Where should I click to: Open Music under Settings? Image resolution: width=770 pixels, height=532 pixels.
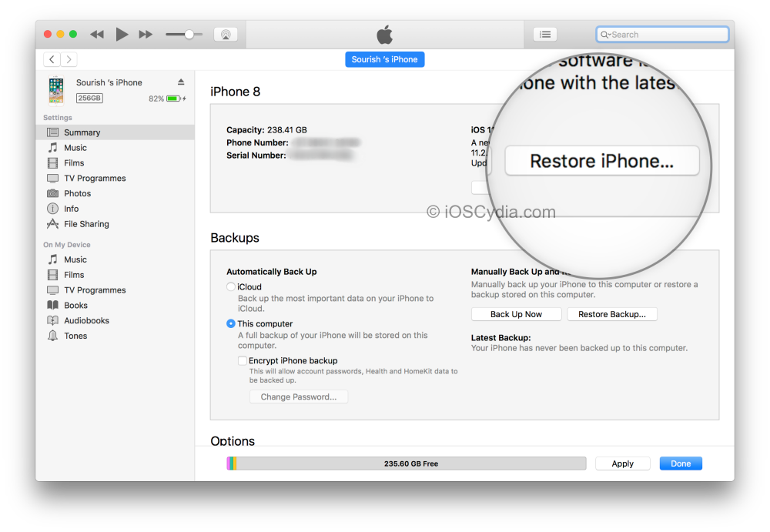pyautogui.click(x=115, y=147)
